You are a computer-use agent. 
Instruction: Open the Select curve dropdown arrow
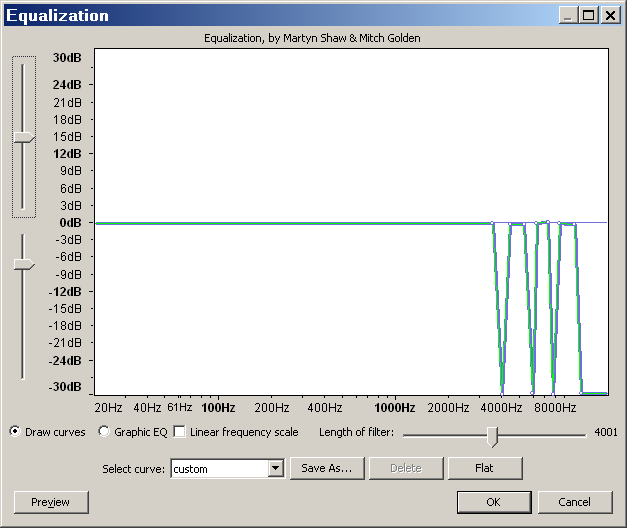[276, 468]
